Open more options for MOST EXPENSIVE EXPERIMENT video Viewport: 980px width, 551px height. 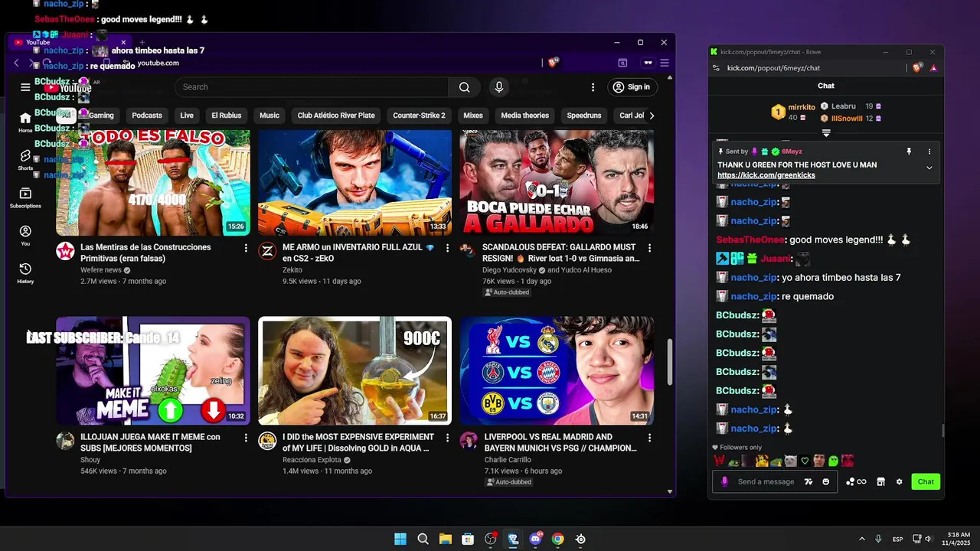click(x=448, y=438)
